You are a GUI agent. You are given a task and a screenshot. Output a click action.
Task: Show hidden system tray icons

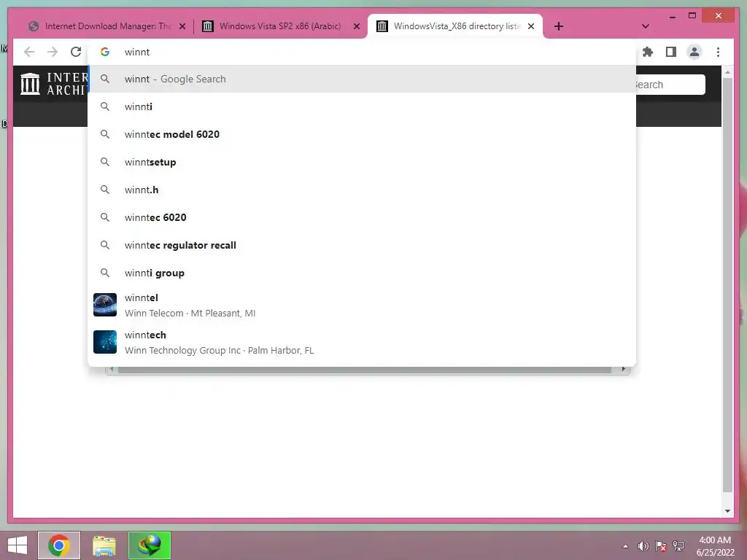point(625,546)
